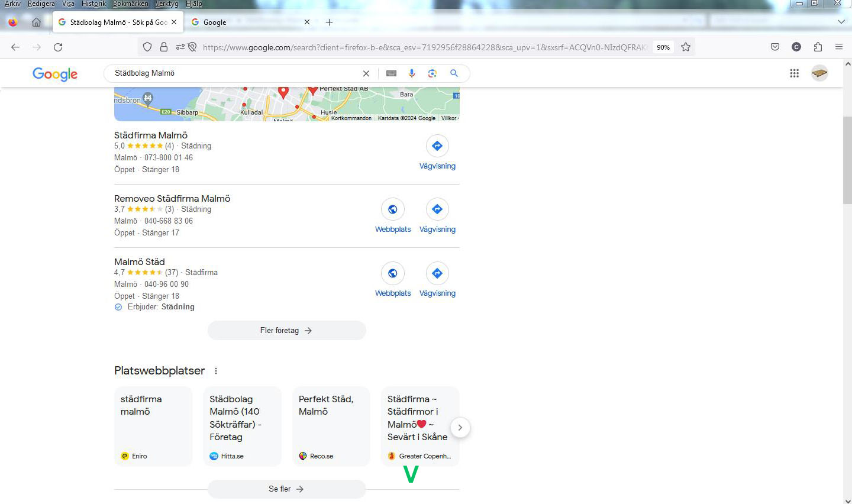Click the Se fler button
The image size is (852, 504).
286,489
